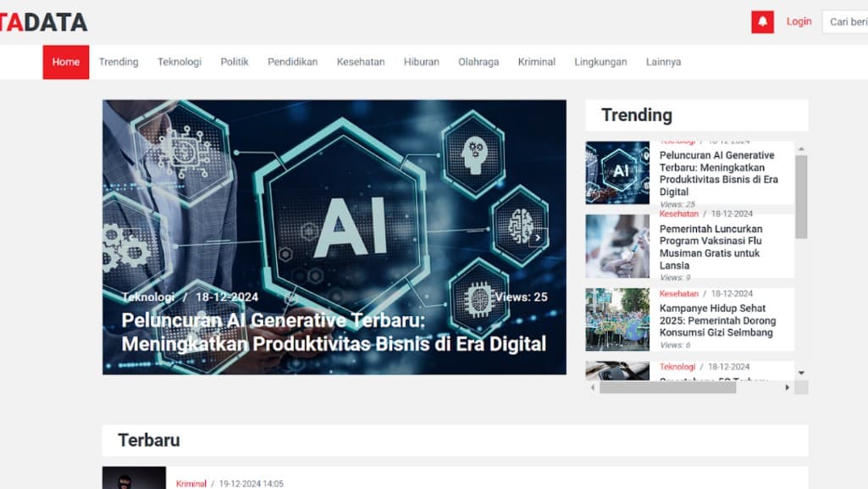Open the Hiburan menu item
Viewport: 868px width, 489px height.
pos(421,62)
